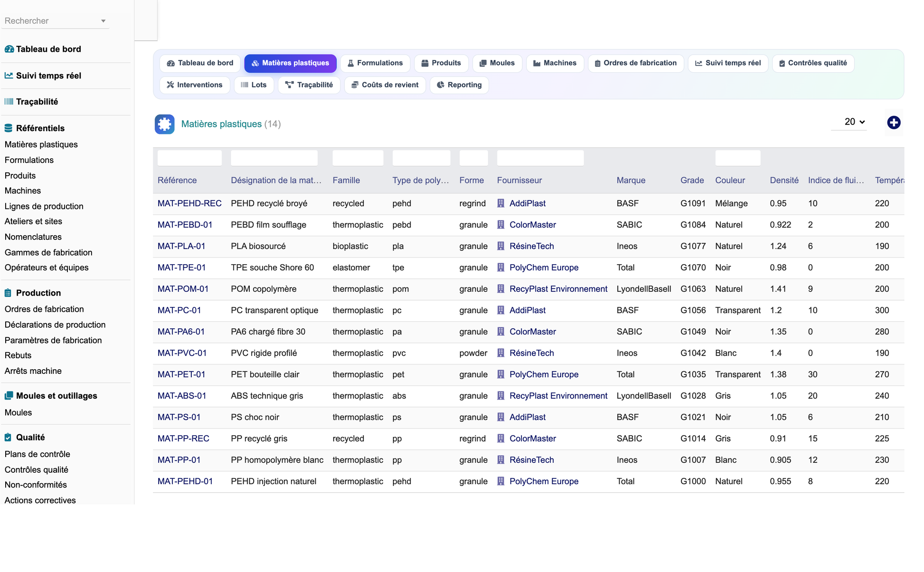Click the building icon in the MAT-PEHD-01 row
The image size is (924, 572).
click(x=500, y=481)
